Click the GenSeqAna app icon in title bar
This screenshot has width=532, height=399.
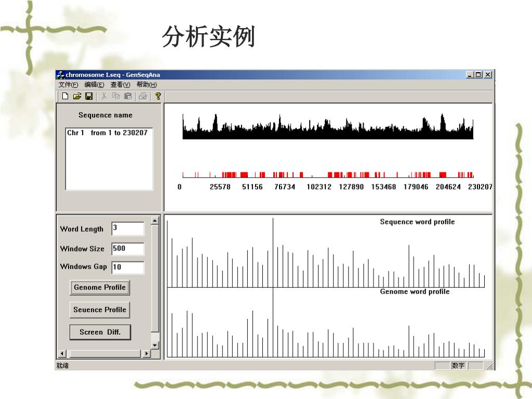tap(60, 75)
